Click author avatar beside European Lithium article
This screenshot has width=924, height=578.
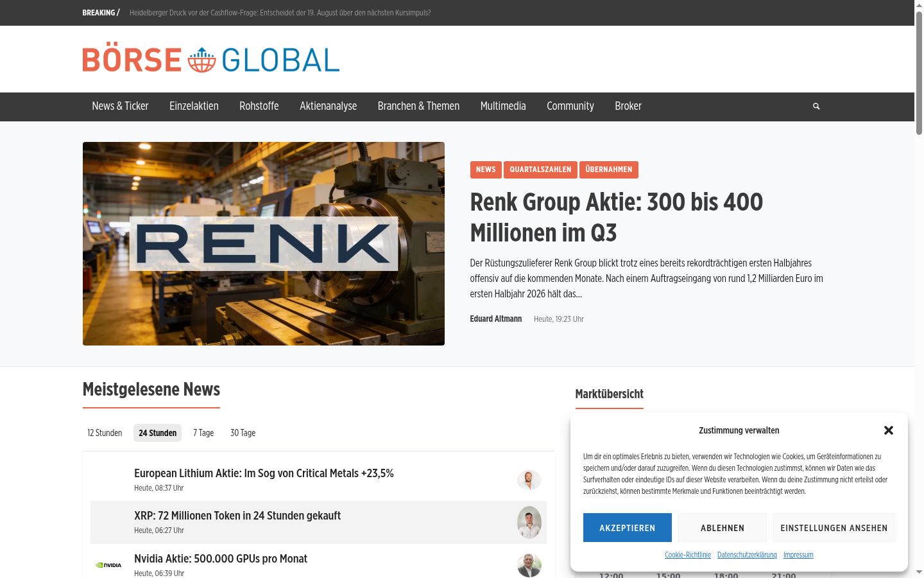point(529,480)
